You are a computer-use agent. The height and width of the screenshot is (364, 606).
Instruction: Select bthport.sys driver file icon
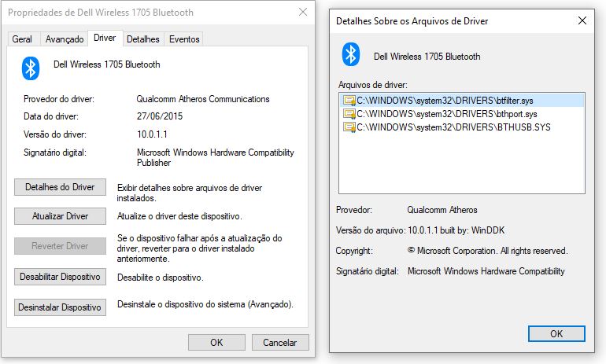(349, 114)
